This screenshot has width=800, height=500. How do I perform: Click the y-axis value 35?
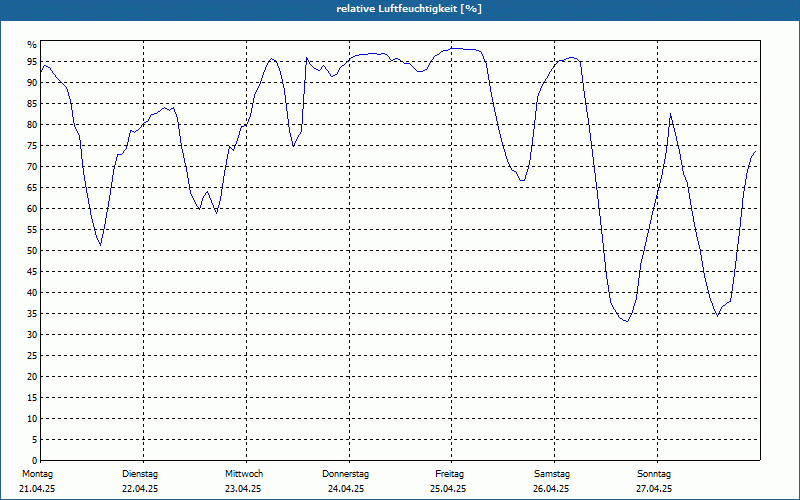click(x=32, y=314)
